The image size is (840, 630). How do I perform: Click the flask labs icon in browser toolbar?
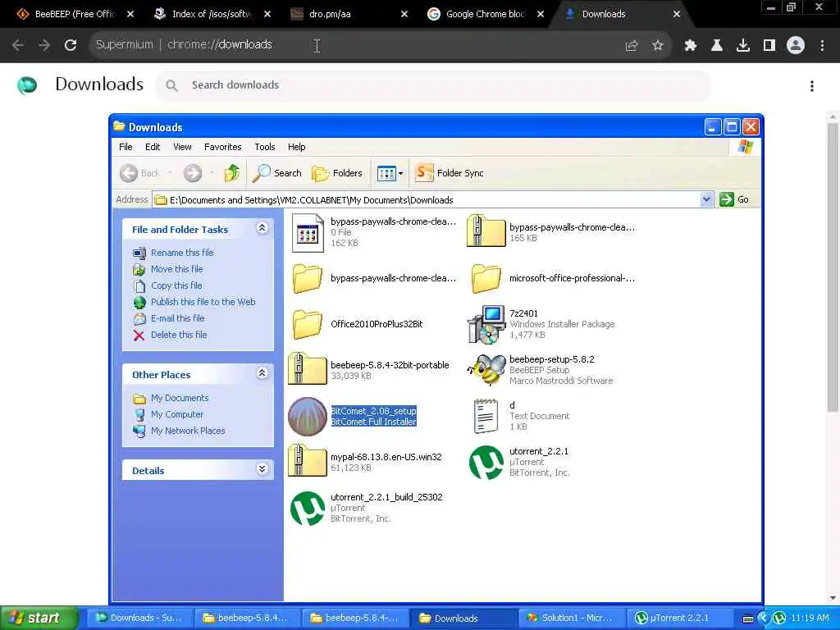717,46
